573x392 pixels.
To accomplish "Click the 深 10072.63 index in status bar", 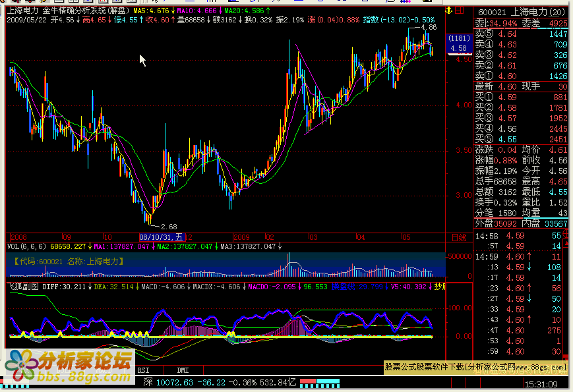I will click(x=168, y=383).
